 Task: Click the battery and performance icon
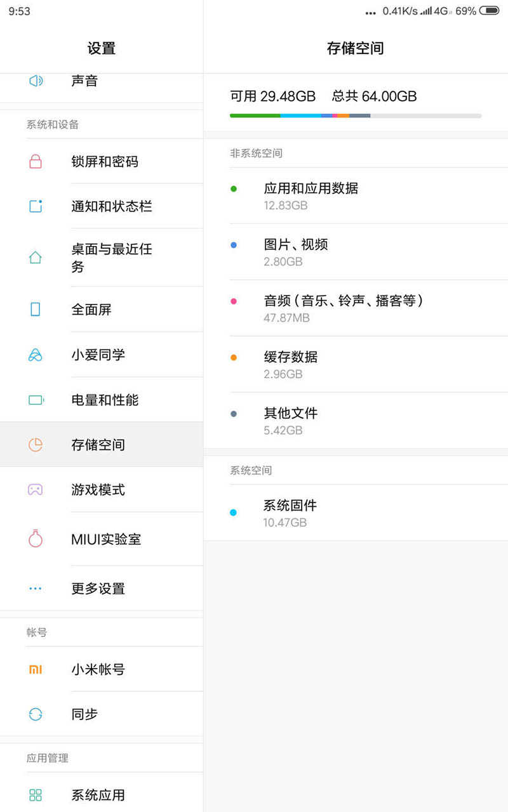36,400
